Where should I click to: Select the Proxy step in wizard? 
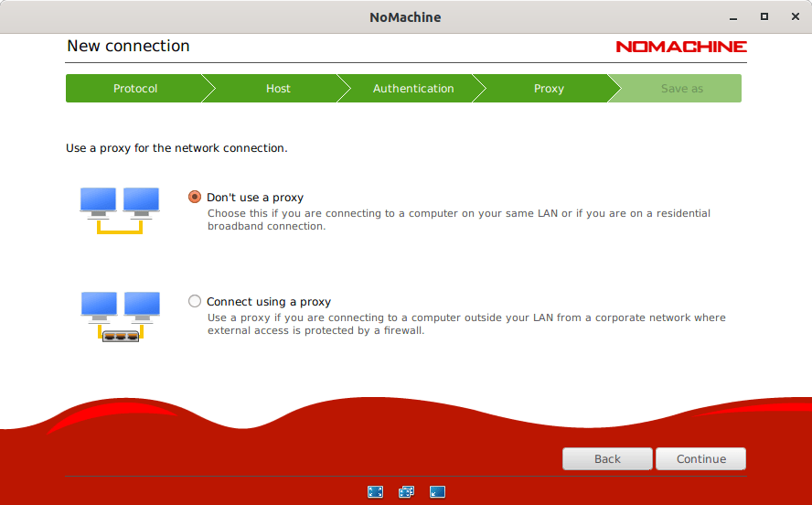[x=549, y=89]
